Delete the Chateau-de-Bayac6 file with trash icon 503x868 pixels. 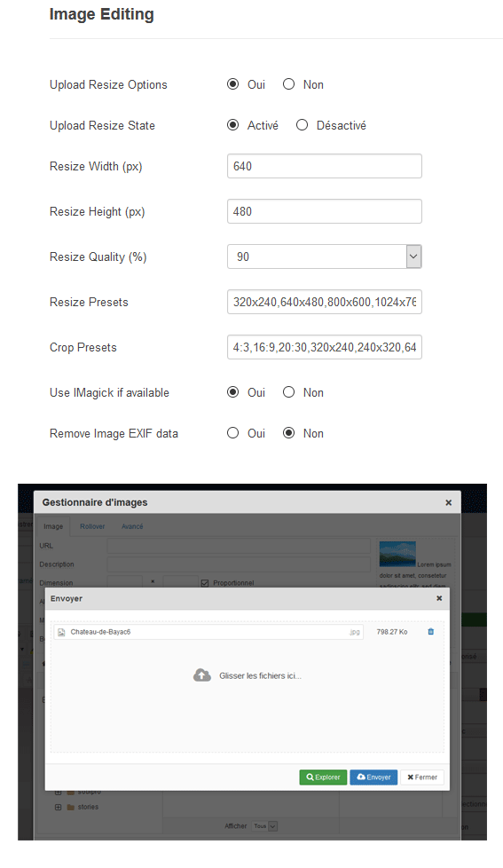click(430, 632)
